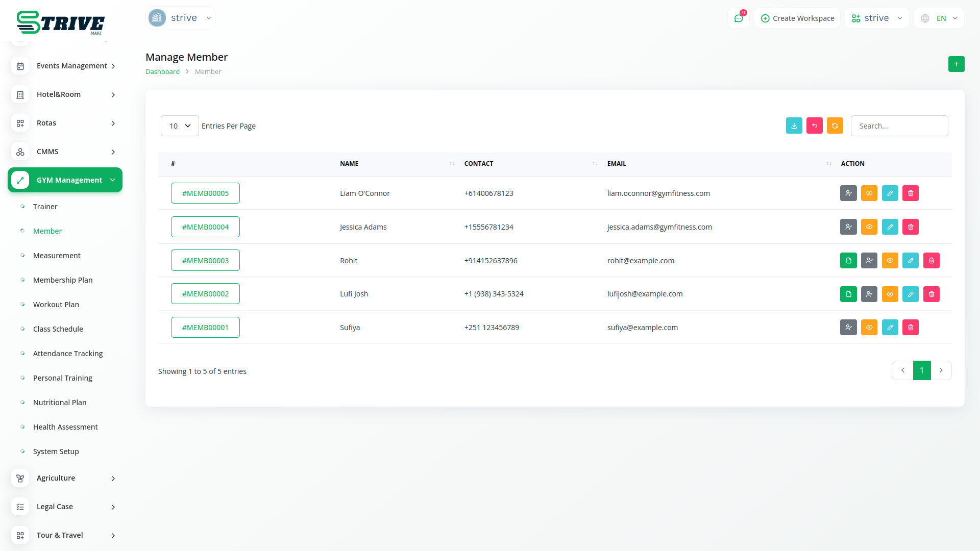
Task: Click the orange refresh table icon
Action: (835, 126)
